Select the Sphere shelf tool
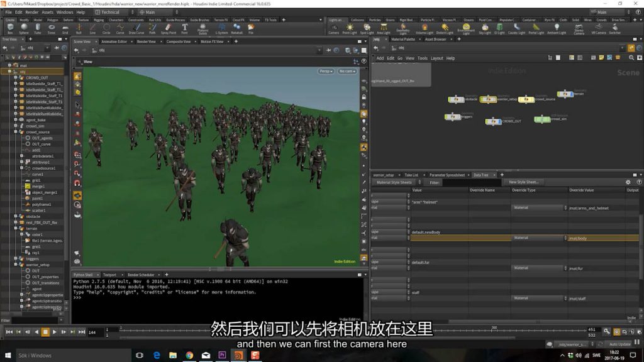Screen dimensions: 644x362 point(24,28)
